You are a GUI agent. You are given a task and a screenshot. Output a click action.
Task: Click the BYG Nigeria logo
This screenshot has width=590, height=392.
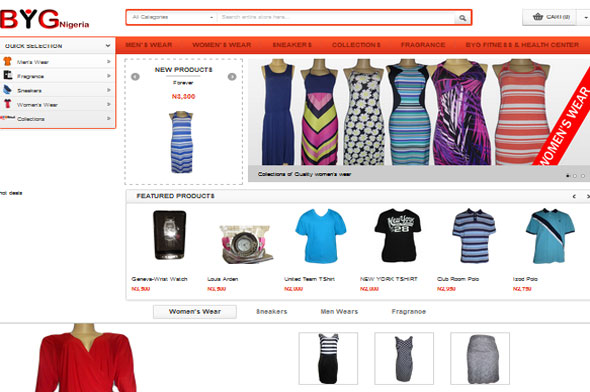pyautogui.click(x=45, y=19)
